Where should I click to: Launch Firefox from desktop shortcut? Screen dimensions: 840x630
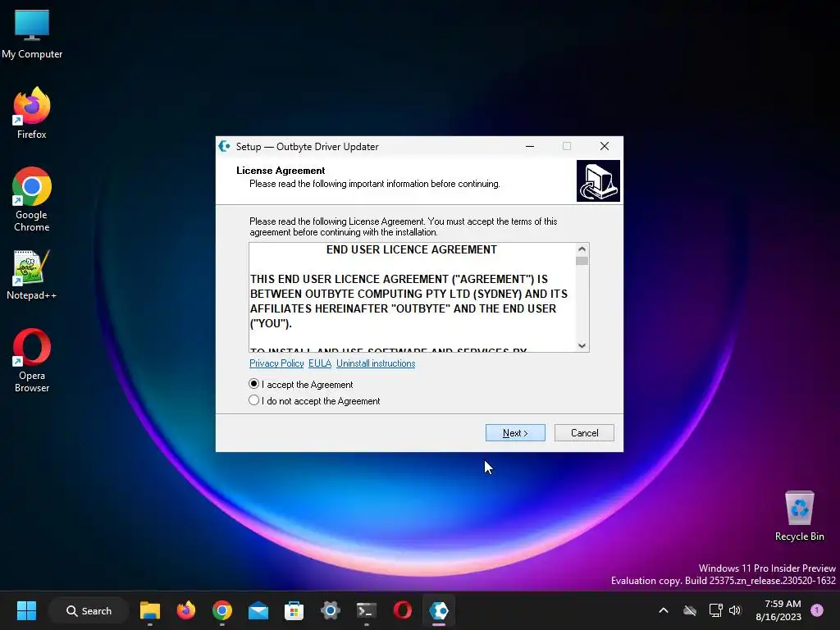pyautogui.click(x=32, y=112)
